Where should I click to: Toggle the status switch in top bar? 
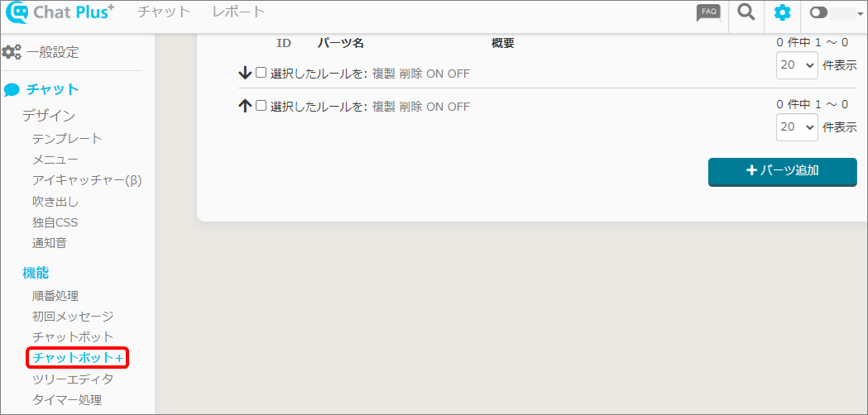819,13
